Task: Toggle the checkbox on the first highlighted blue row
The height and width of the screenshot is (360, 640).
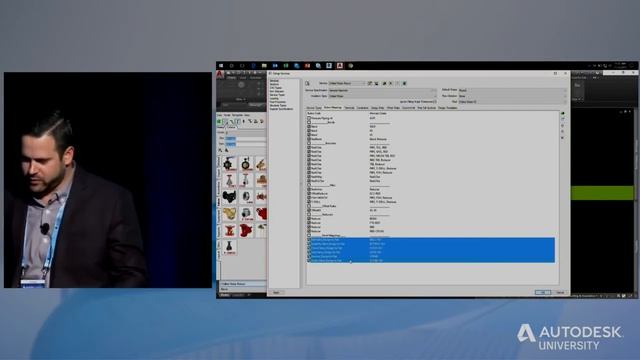Action: (309, 240)
